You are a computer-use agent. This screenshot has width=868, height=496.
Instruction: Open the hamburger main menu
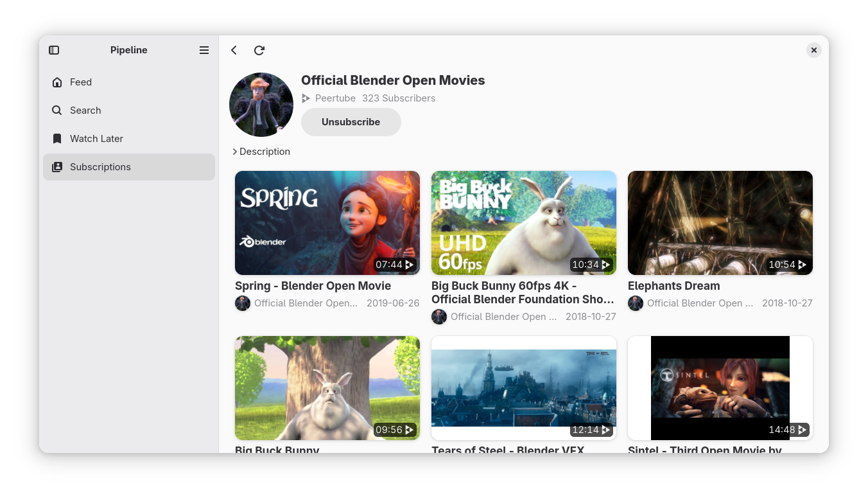pyautogui.click(x=204, y=50)
